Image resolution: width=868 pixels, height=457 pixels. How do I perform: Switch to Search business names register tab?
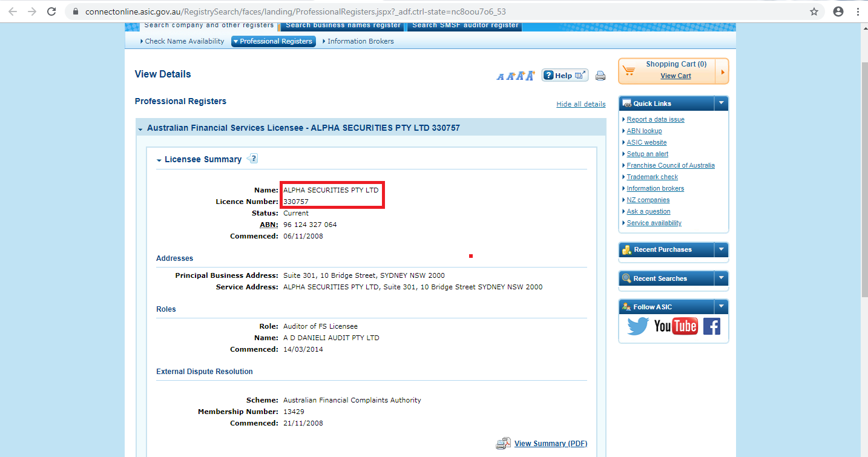click(343, 25)
